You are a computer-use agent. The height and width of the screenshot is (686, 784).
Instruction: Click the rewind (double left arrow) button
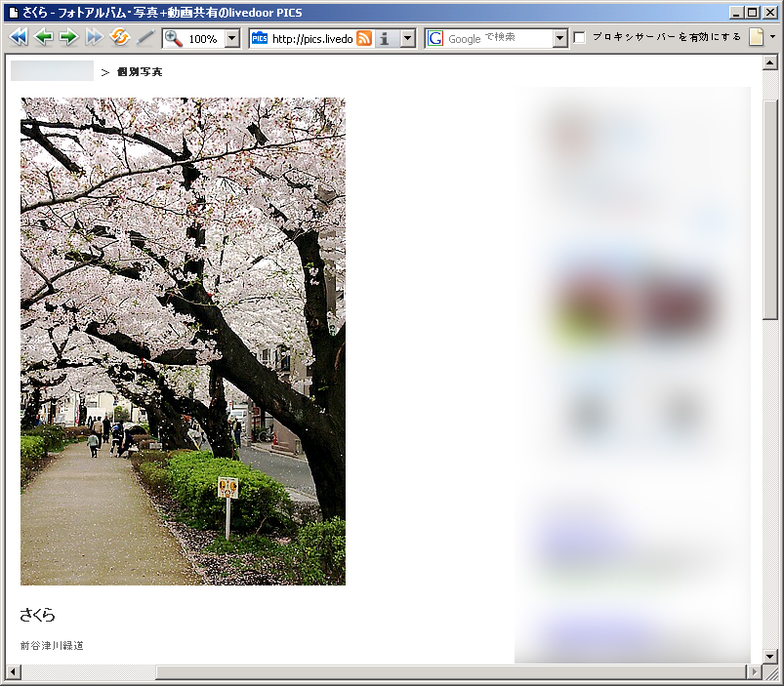(x=19, y=37)
